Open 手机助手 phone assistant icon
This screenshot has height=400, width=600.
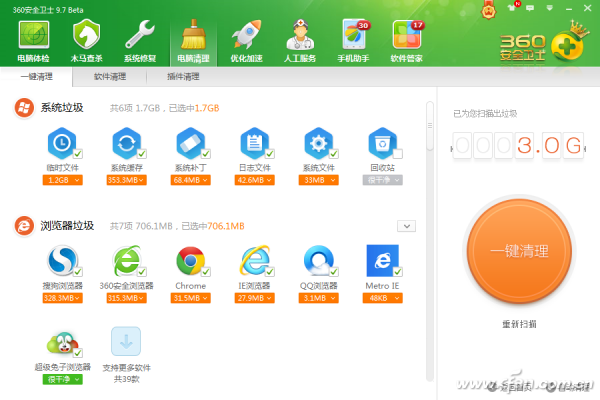[x=354, y=34]
